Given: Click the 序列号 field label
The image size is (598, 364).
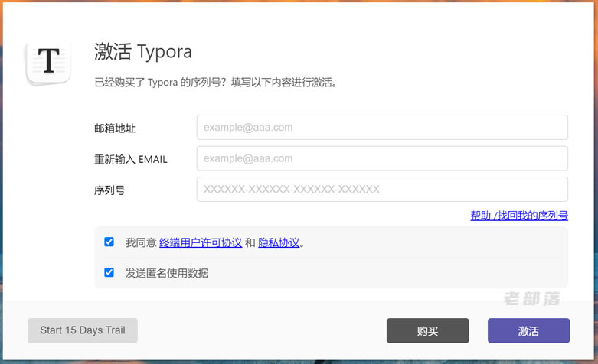Looking at the screenshot, I should pos(109,190).
